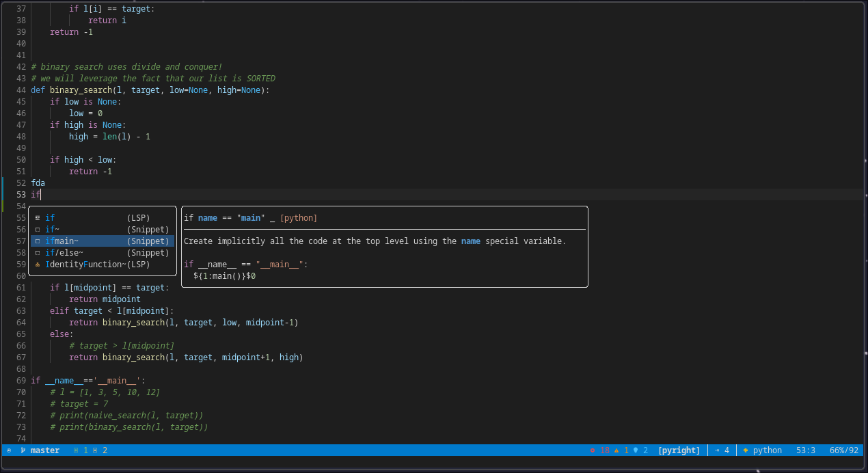Click the comment '# l = [1, 3, 5, 10, 12]'
This screenshot has height=473, width=868.
point(105,392)
